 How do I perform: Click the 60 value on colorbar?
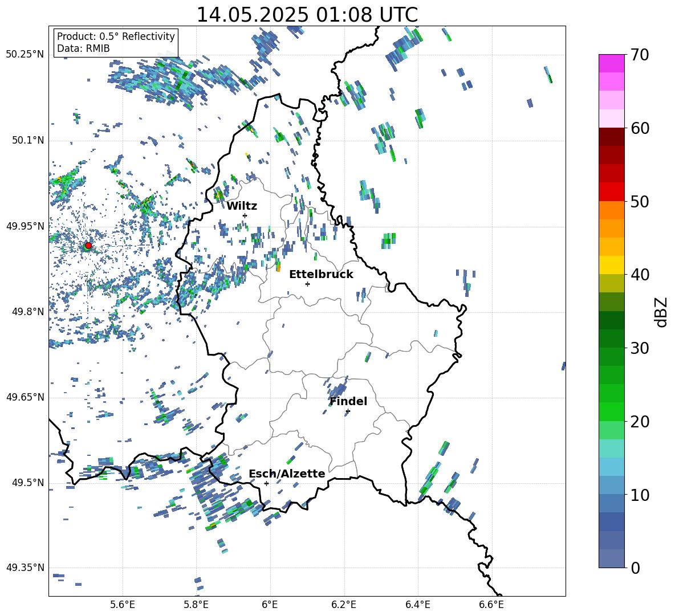640,128
